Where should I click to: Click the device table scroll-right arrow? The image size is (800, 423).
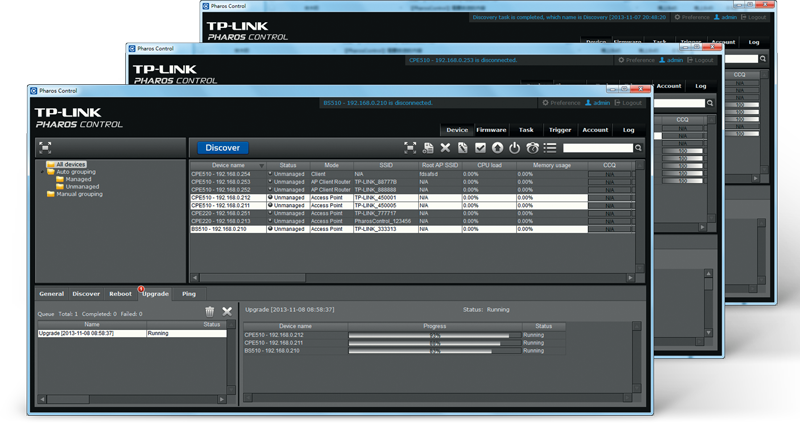[x=631, y=278]
